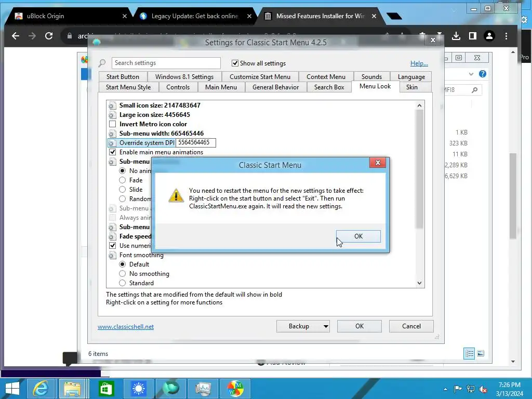Click the gear icon for Fade speed
Image resolution: width=532 pixels, height=399 pixels.
pos(112,236)
